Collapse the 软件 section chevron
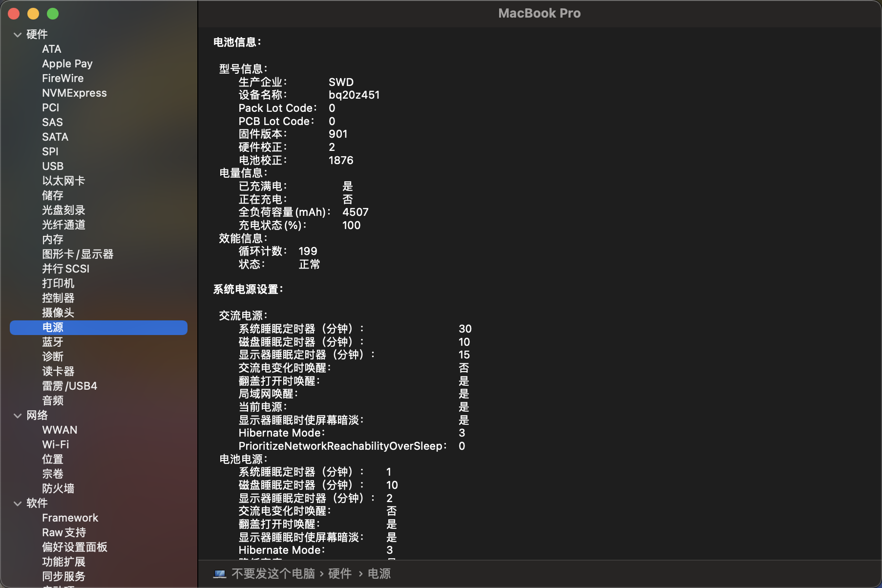882x588 pixels. click(x=18, y=504)
